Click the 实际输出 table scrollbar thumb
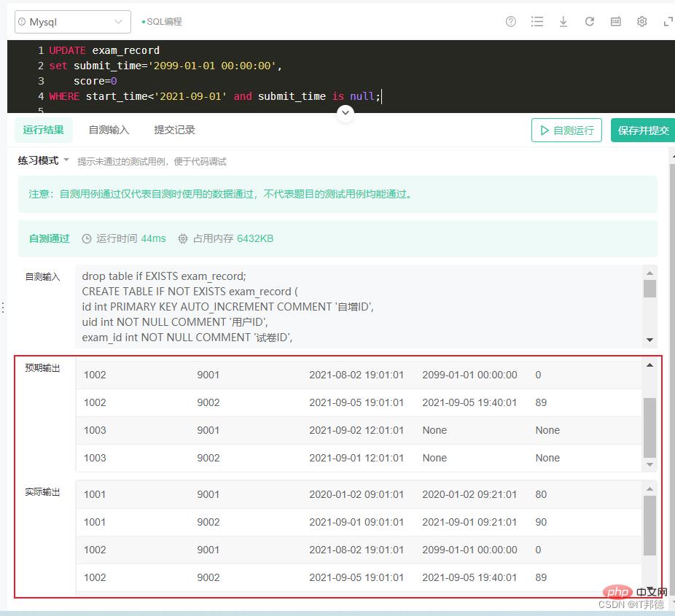Viewport: 675px width, 616px height. pyautogui.click(x=649, y=525)
